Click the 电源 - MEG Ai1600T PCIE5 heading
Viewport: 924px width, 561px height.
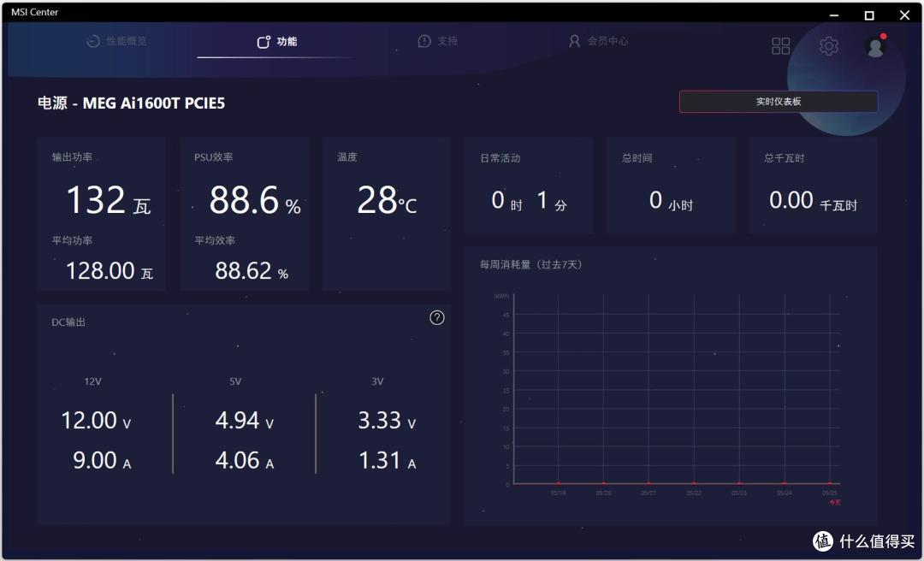pos(132,103)
